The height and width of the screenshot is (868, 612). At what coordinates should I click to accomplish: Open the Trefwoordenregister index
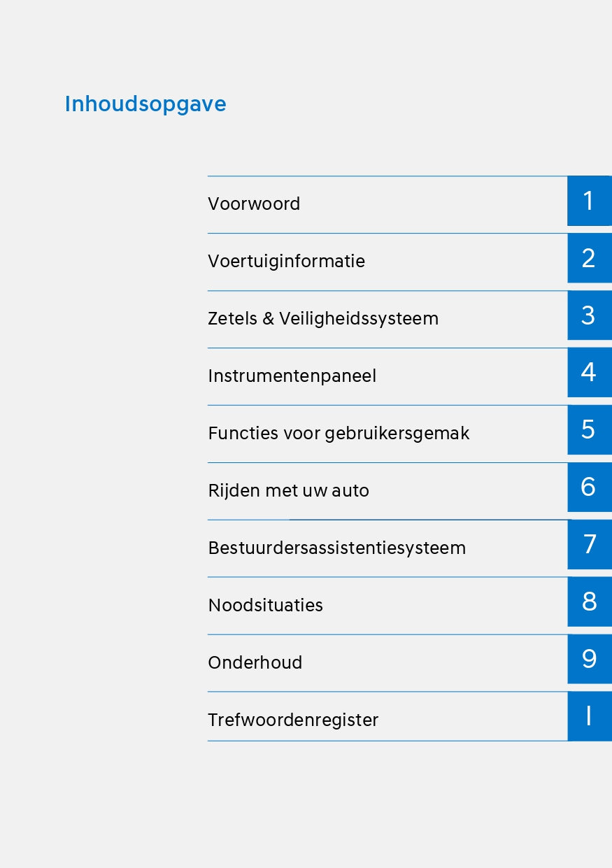293,720
